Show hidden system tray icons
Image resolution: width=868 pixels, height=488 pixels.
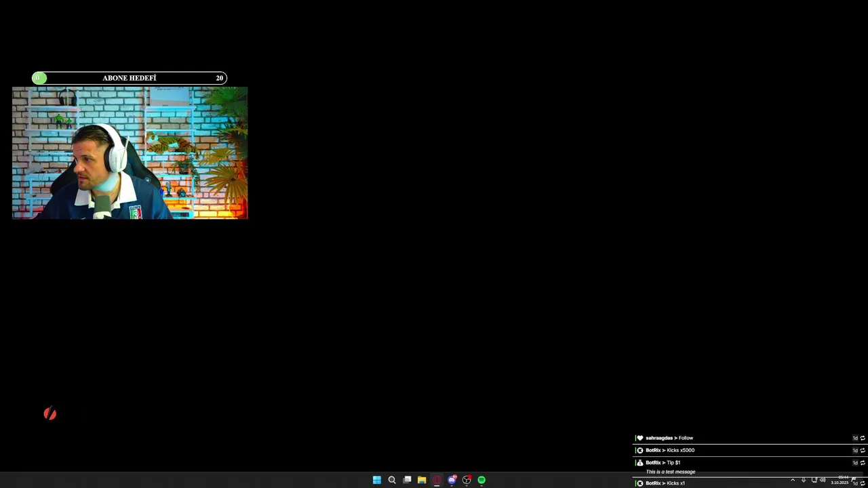coord(793,480)
